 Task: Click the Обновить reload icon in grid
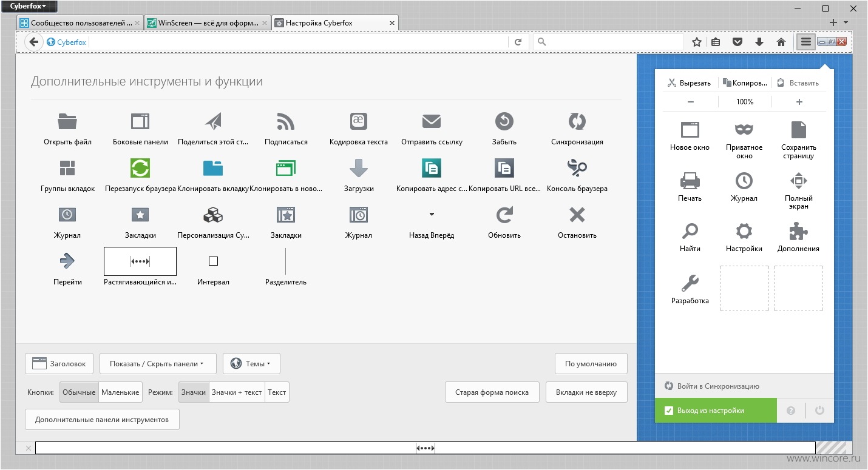coord(504,215)
